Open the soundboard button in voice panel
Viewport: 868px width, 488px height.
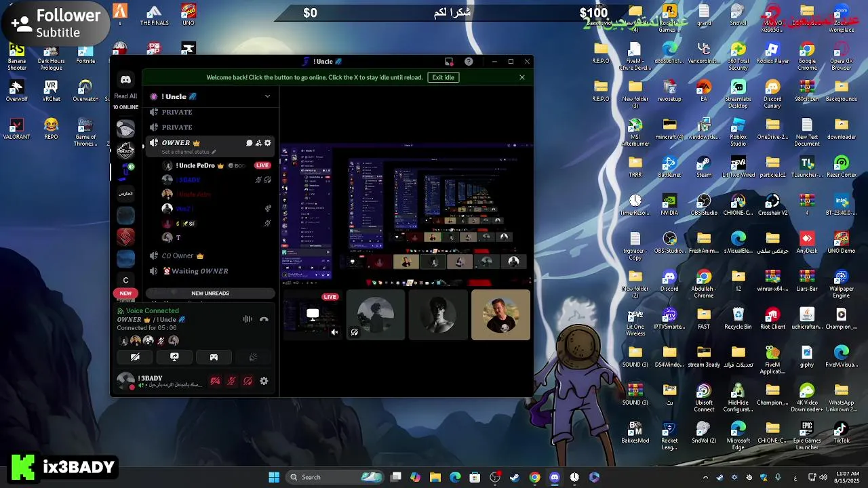(253, 357)
